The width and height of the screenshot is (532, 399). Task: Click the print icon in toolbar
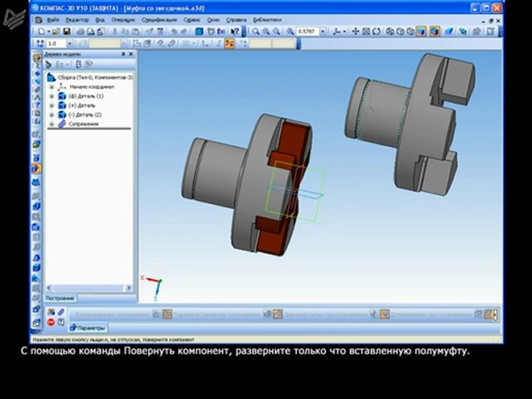pyautogui.click(x=80, y=32)
